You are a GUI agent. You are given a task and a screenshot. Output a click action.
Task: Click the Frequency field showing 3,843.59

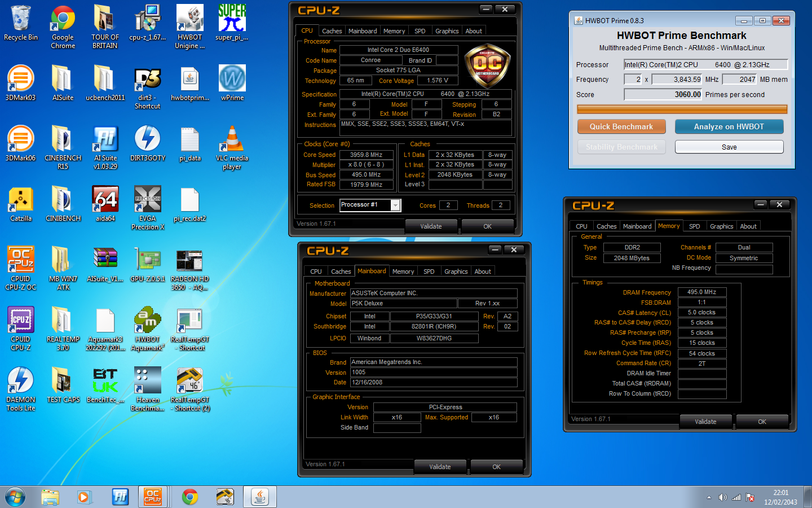(677, 80)
